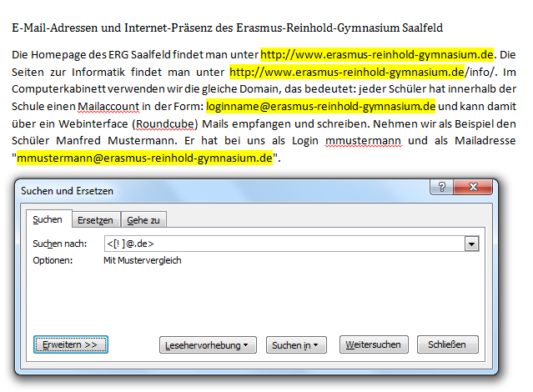
Task: Open the Suchen in dropdown
Action: click(295, 344)
